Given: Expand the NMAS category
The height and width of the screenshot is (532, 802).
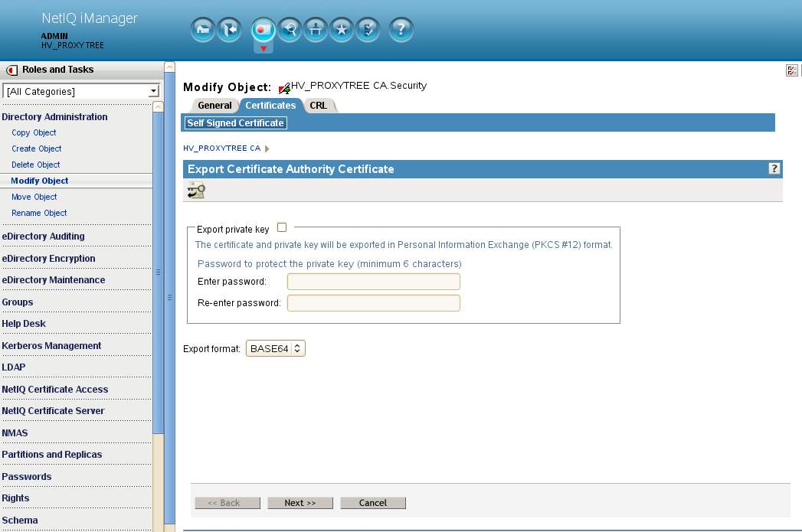Looking at the screenshot, I should [15, 432].
